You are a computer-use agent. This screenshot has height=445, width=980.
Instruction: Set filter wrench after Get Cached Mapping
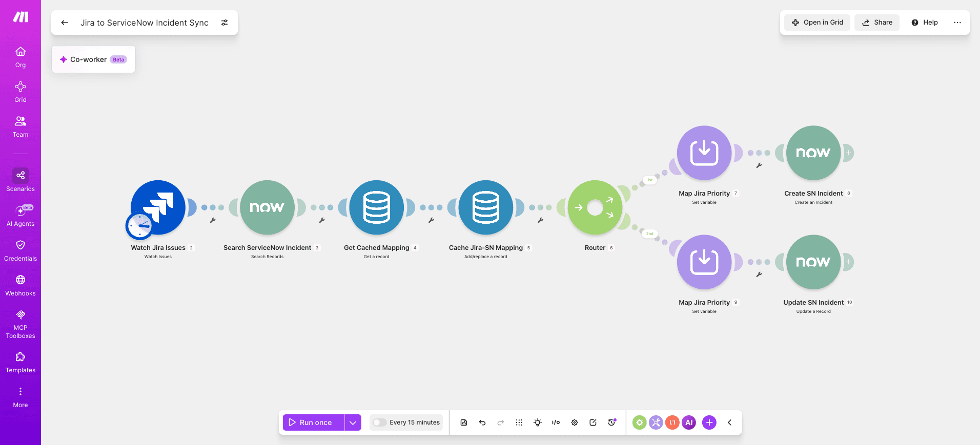click(x=432, y=220)
